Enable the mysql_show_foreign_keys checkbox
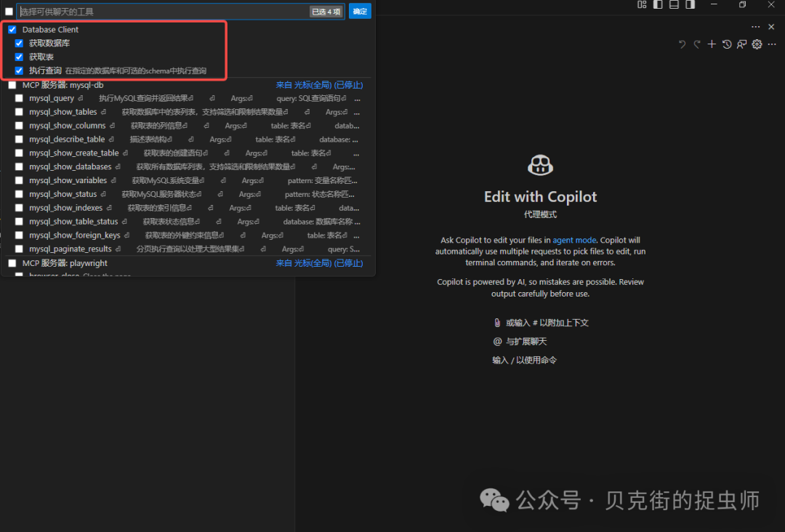Screen dimensions: 785x532 (x=19, y=235)
